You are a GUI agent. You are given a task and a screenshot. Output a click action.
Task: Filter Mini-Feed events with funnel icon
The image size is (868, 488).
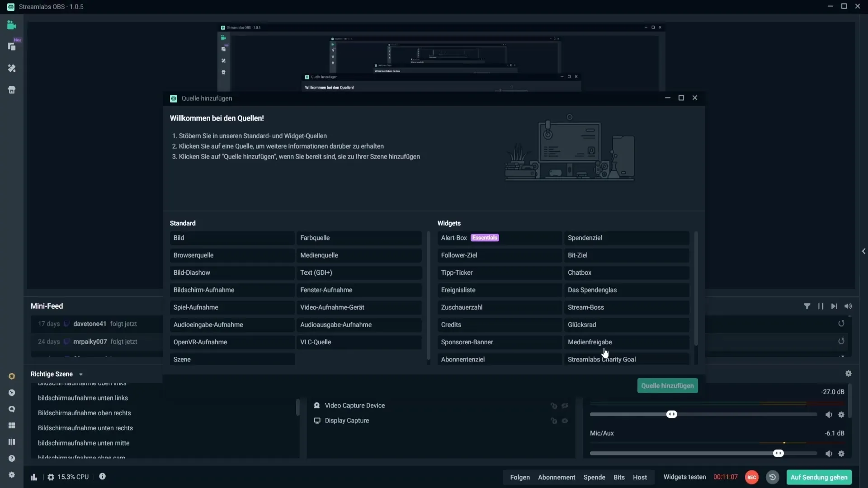(x=807, y=306)
